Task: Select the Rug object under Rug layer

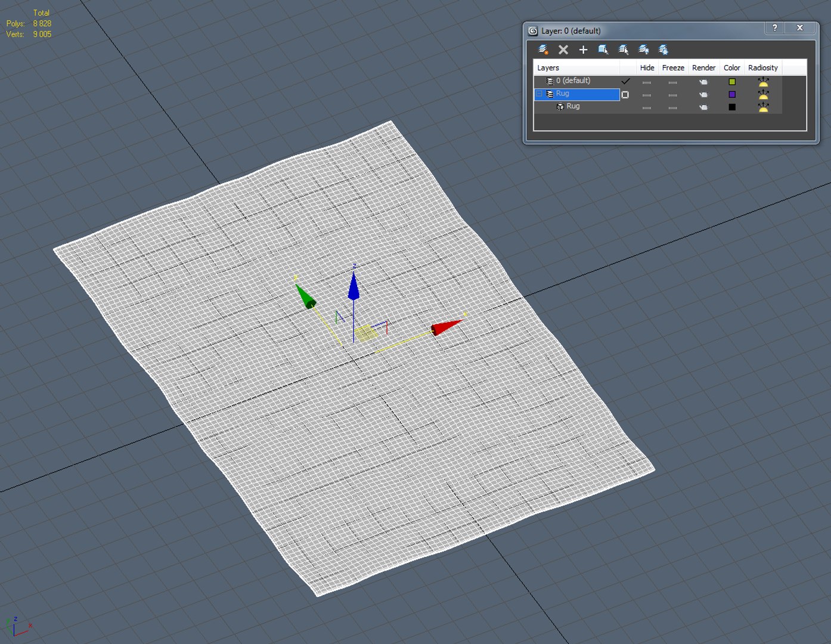Action: (573, 106)
